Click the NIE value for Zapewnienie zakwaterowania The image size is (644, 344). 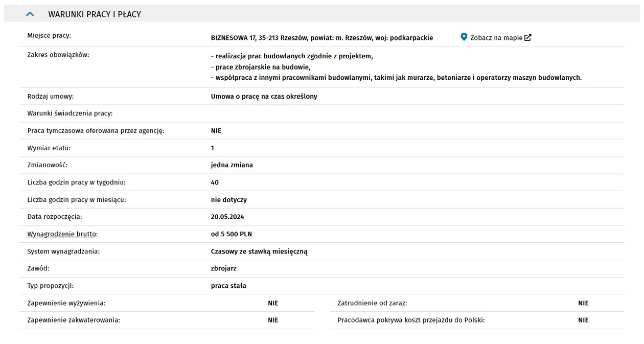[x=273, y=320]
